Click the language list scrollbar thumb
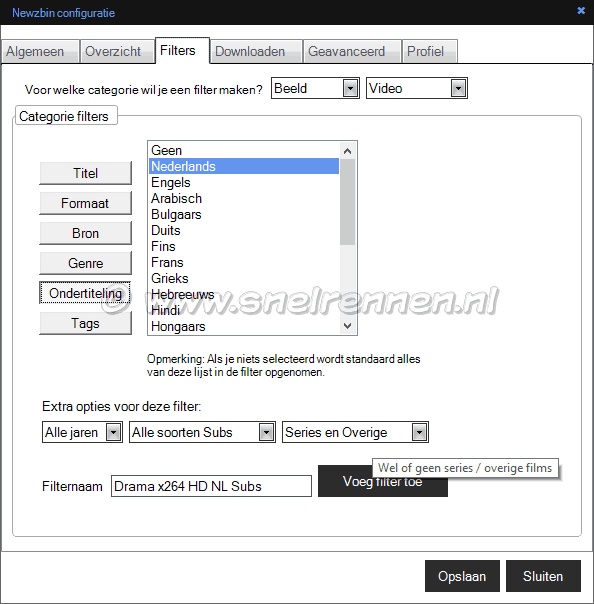 pyautogui.click(x=347, y=202)
